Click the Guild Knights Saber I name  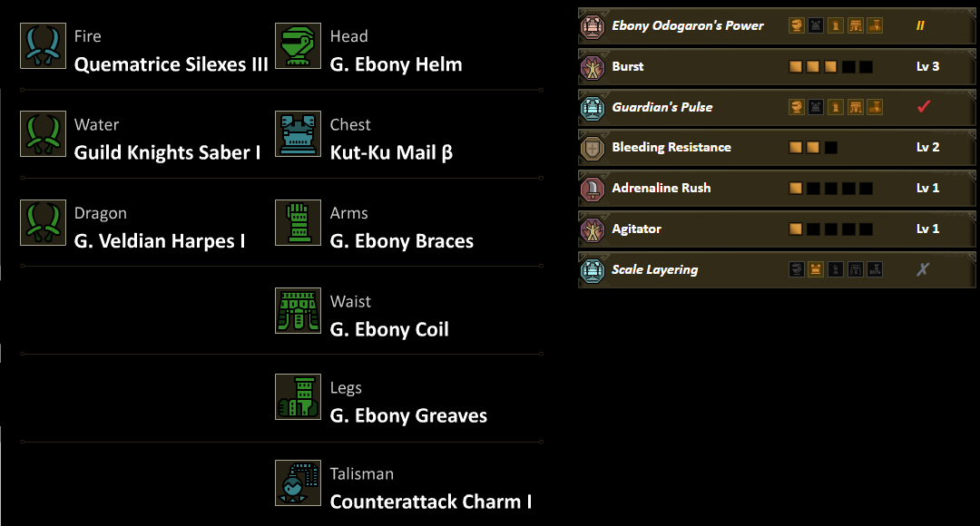pos(167,152)
